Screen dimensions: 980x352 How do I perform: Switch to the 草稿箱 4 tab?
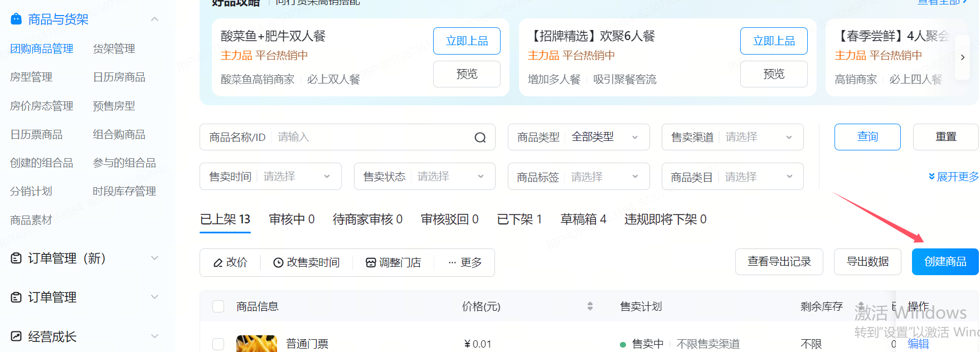click(x=583, y=219)
